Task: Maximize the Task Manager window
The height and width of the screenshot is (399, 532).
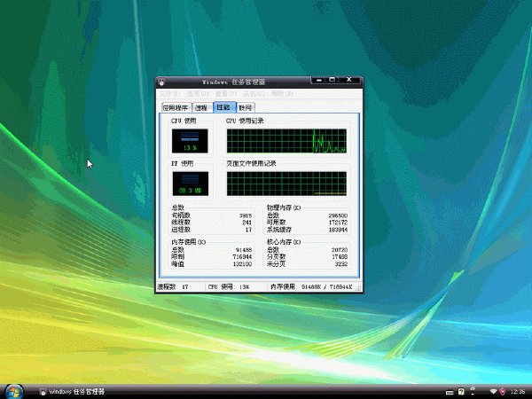Action: pyautogui.click(x=332, y=80)
